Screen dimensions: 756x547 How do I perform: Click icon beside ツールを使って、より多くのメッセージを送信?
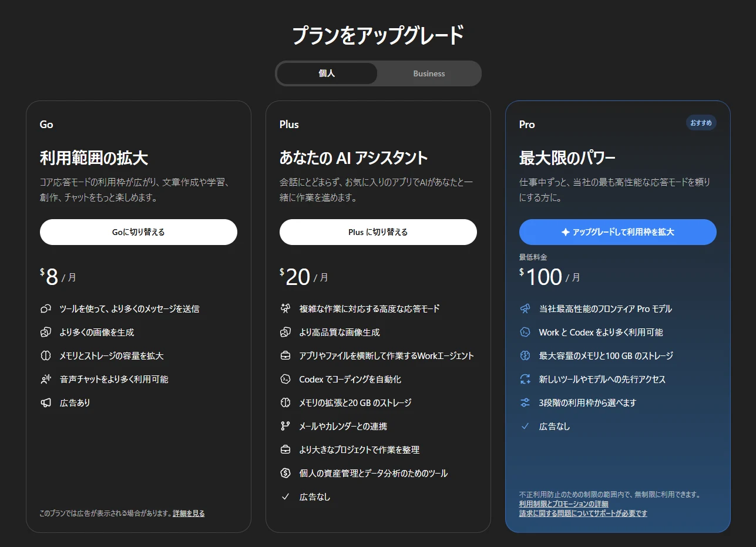pos(46,308)
